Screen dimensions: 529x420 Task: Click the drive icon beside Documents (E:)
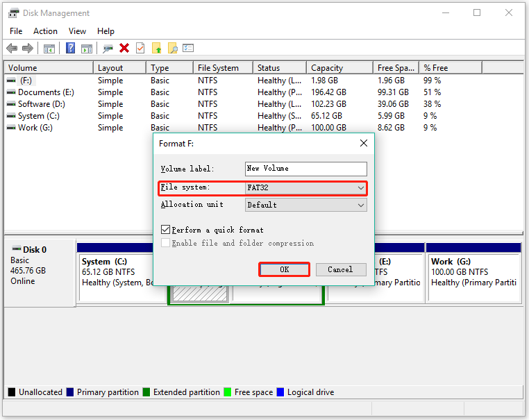pyautogui.click(x=11, y=92)
